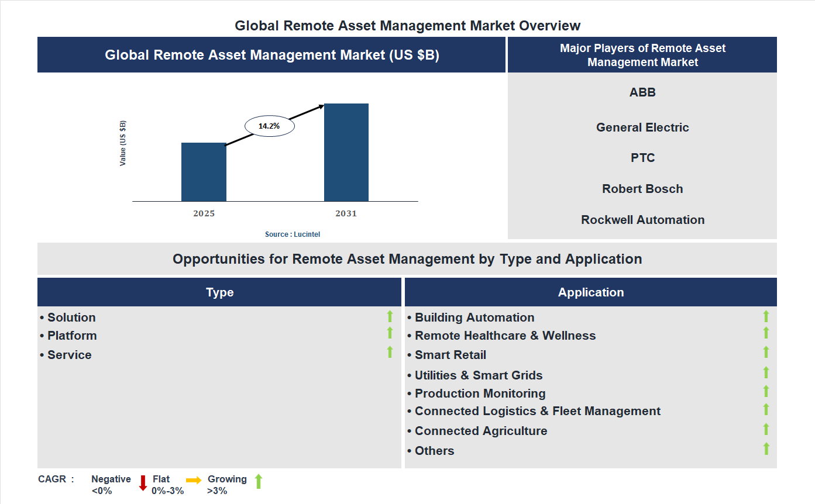
Task: Click the green arrow for Connected Agriculture
Action: pos(766,429)
